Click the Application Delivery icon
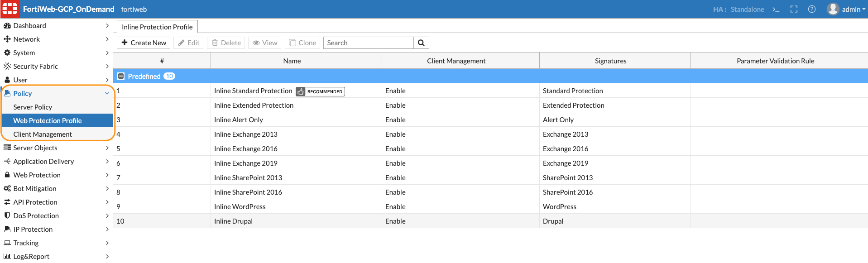This screenshot has height=263, width=868. tap(7, 162)
